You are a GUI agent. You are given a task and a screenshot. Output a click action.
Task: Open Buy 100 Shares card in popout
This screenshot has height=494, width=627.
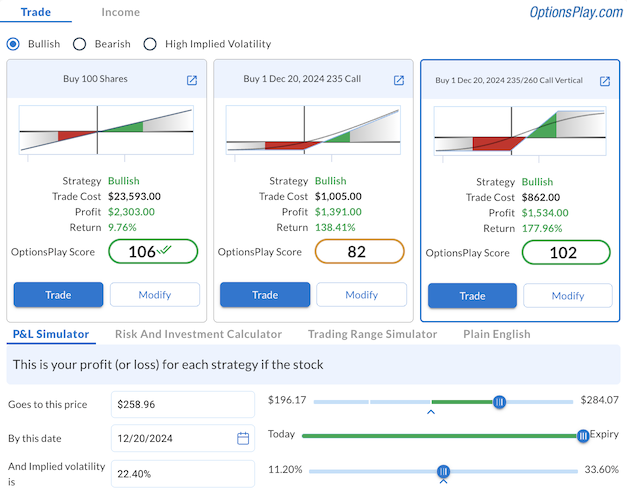192,80
